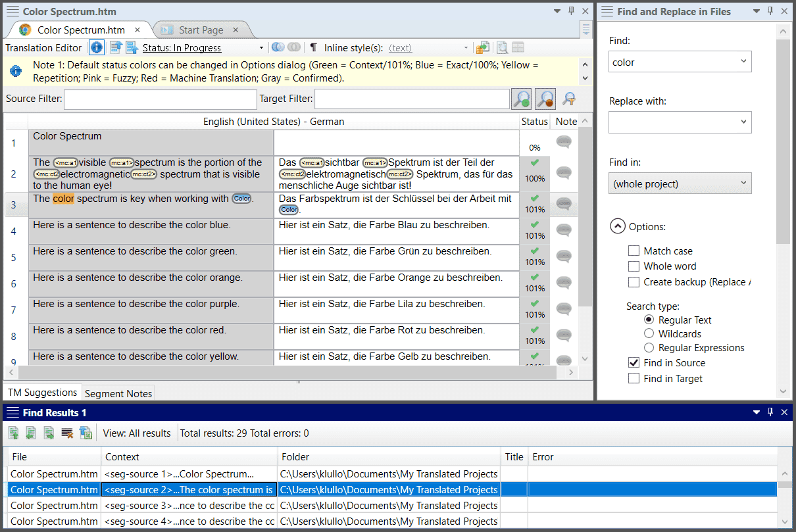Click the red-dot magnifier filter button
This screenshot has height=532, width=796.
545,99
